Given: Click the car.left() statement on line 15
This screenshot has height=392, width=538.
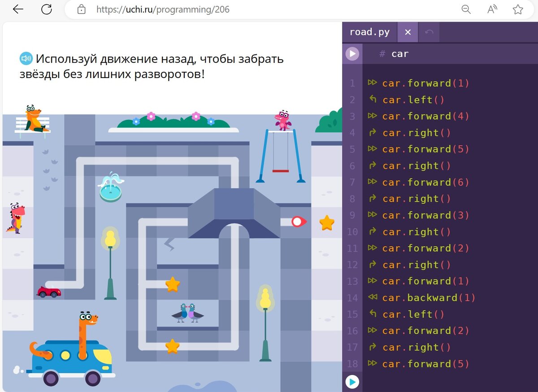Looking at the screenshot, I should pyautogui.click(x=412, y=314).
